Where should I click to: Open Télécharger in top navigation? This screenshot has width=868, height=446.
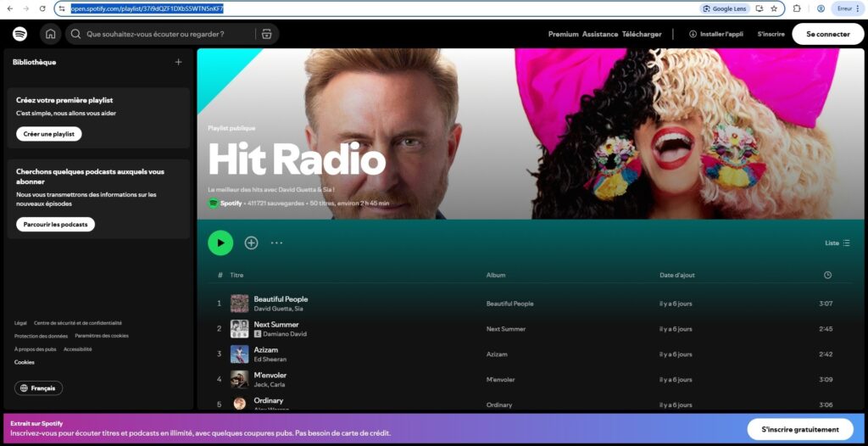[x=642, y=34]
